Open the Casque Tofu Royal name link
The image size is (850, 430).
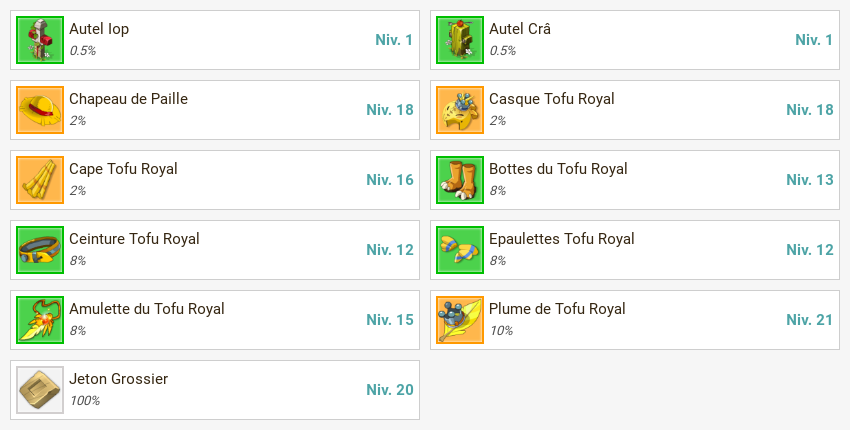tap(552, 99)
